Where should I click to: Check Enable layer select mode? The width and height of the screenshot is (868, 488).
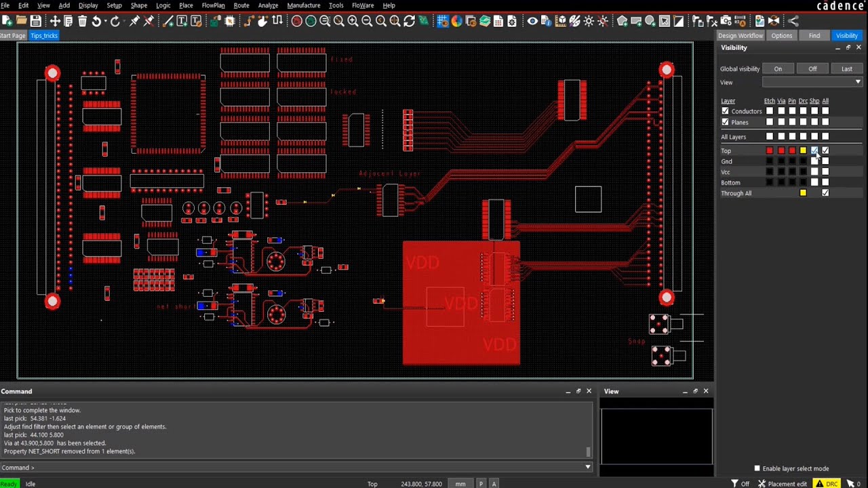pos(757,468)
